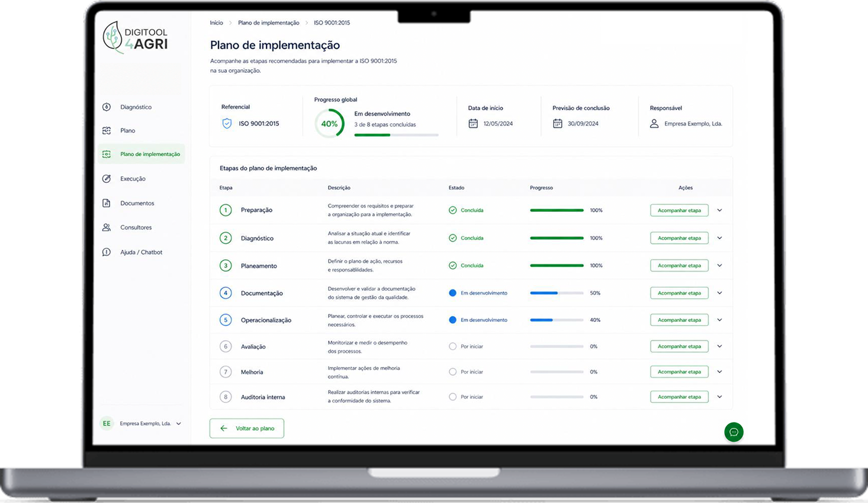Click the EE avatar badge
Image resolution: width=868 pixels, height=503 pixels.
point(107,424)
